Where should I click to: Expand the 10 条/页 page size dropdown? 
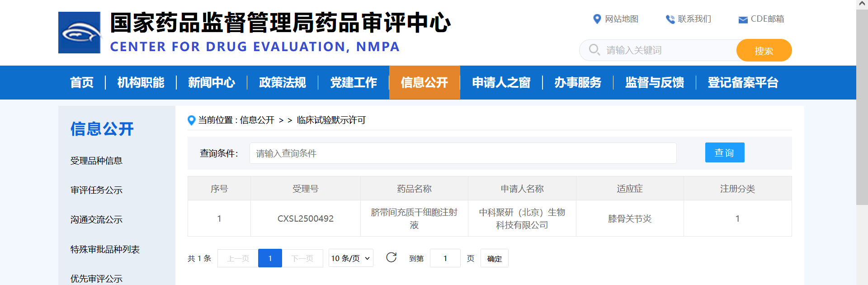tap(351, 258)
